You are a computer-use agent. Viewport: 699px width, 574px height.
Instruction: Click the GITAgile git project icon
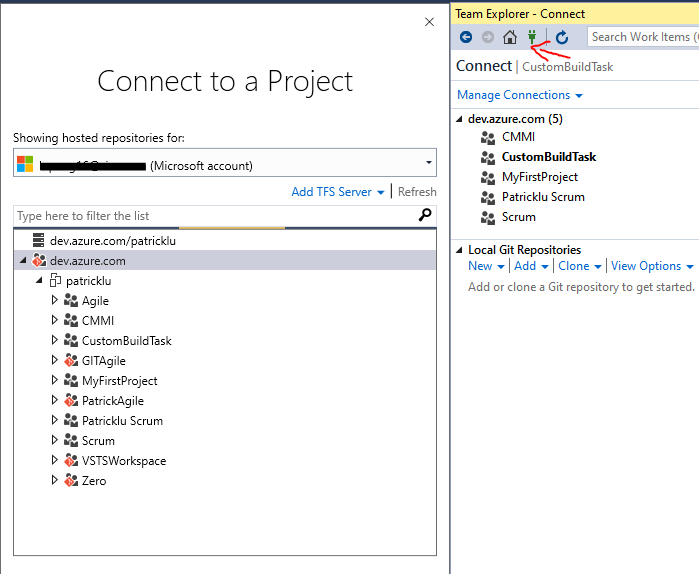tap(71, 360)
